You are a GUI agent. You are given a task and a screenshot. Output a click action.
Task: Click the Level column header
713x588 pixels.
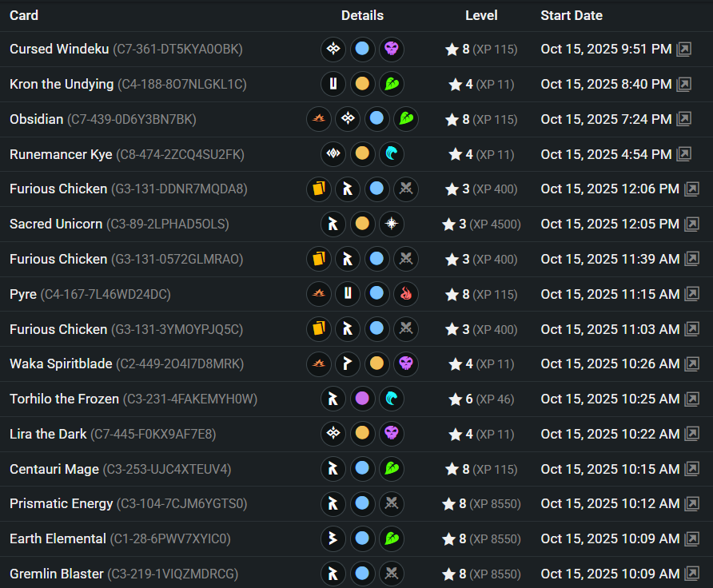(x=481, y=15)
